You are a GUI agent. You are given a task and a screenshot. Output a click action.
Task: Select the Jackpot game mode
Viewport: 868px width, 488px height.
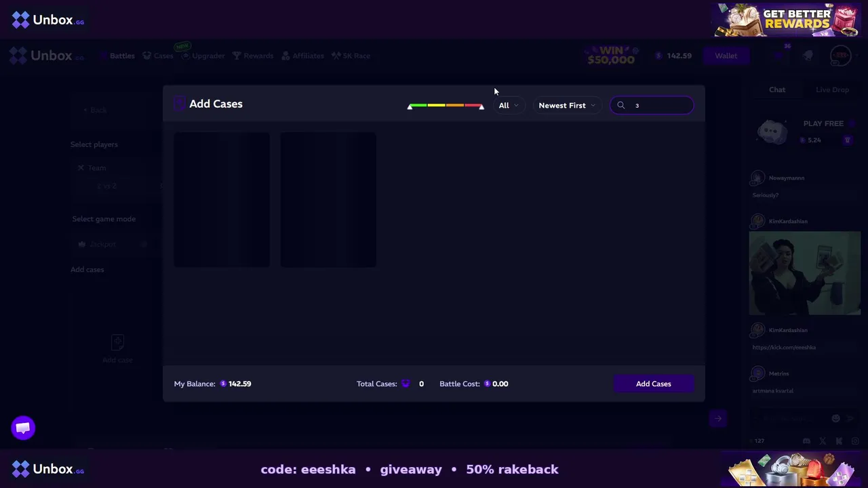99,244
